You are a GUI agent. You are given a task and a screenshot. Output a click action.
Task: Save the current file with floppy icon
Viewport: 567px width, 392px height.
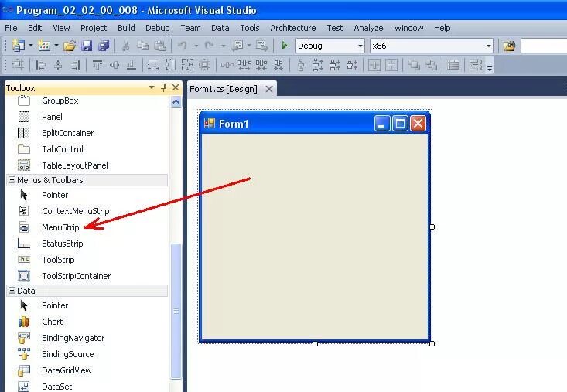point(87,46)
